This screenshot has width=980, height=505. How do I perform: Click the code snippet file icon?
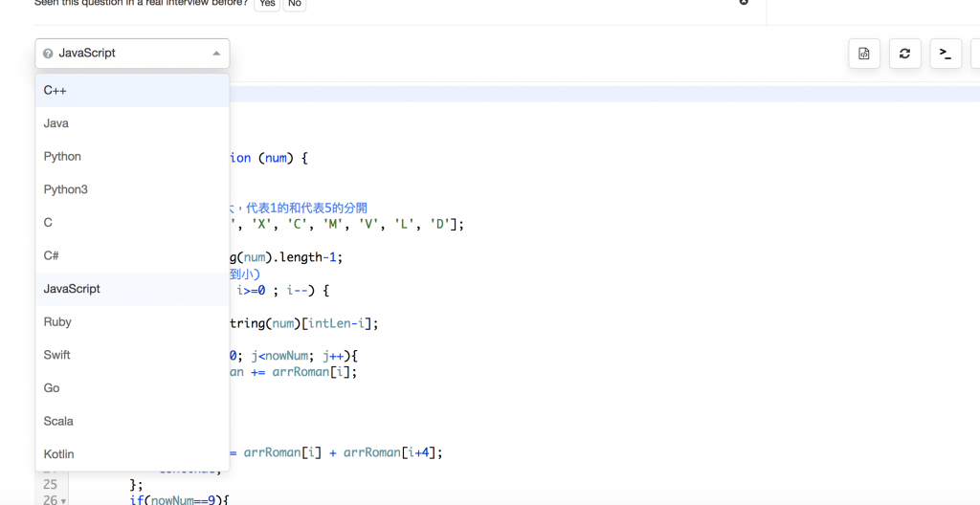click(864, 54)
